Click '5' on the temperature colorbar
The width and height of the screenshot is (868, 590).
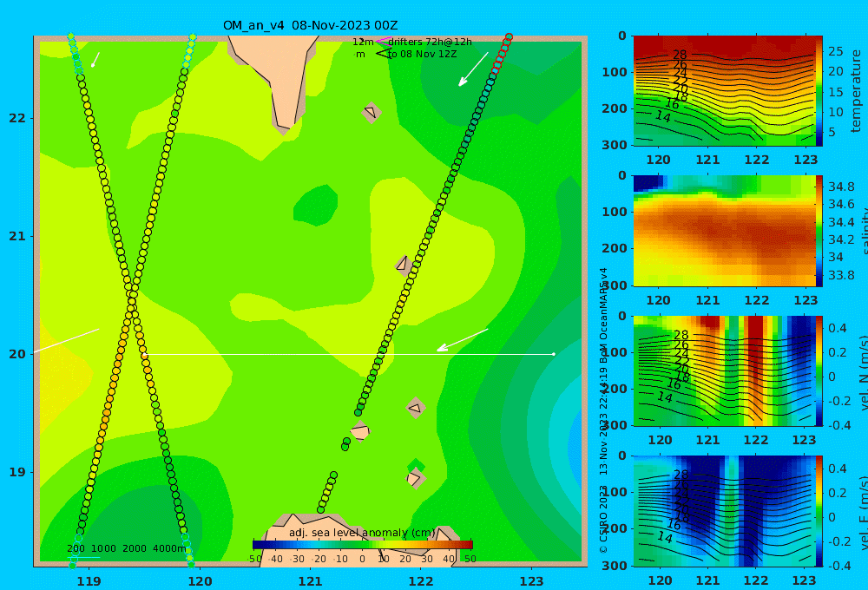point(832,132)
